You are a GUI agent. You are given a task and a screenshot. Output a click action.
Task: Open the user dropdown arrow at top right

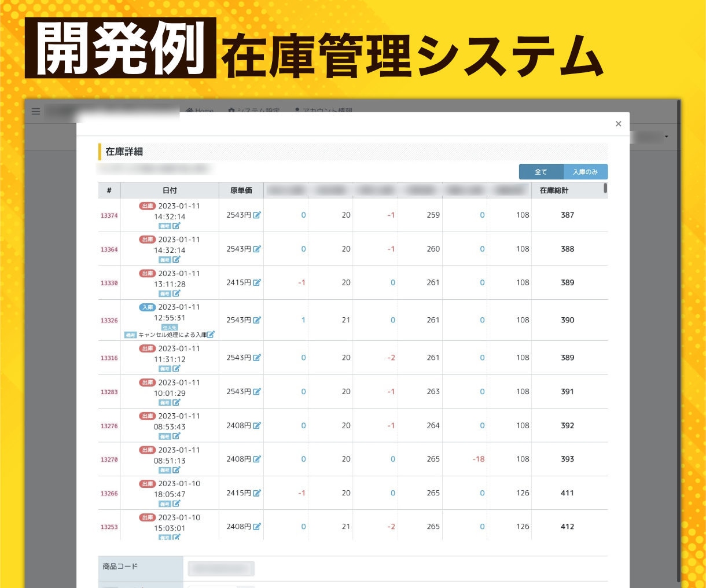coord(667,137)
